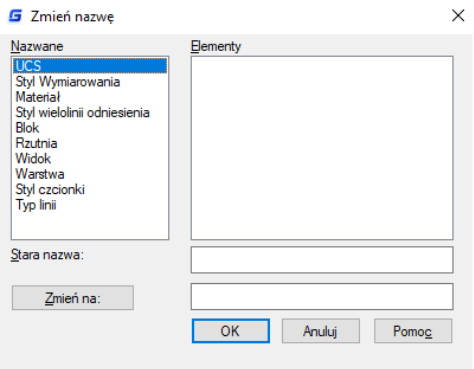474x369 pixels.
Task: Open help via the Pomoc button
Action: [x=413, y=331]
